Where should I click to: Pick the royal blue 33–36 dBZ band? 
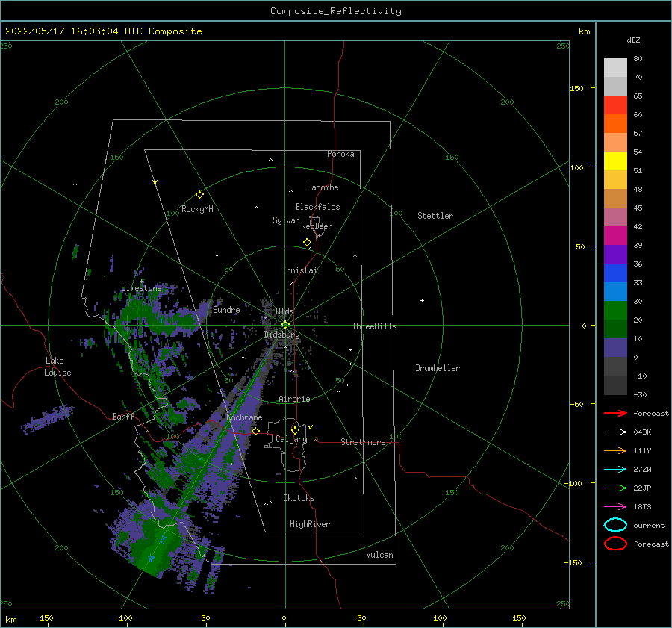(615, 273)
